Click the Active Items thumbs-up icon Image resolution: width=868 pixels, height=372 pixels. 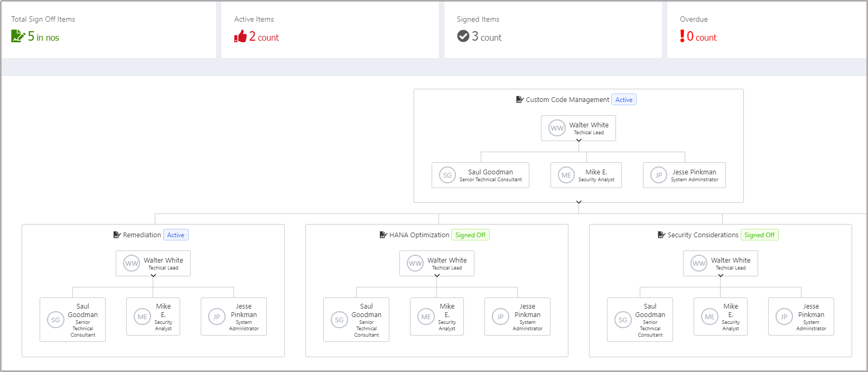click(240, 36)
